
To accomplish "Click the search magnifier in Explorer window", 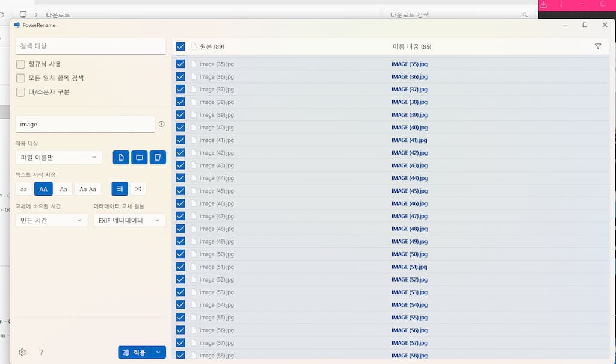I will [525, 15].
